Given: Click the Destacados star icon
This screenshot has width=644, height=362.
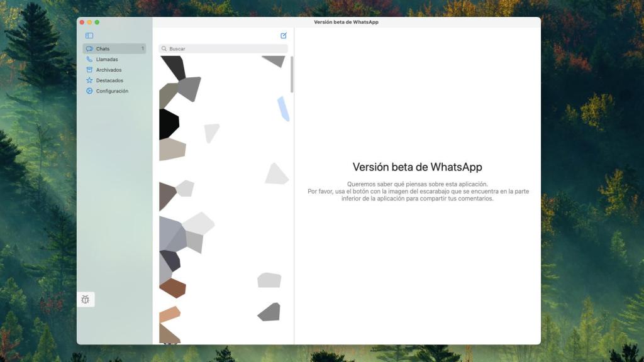Looking at the screenshot, I should [89, 80].
